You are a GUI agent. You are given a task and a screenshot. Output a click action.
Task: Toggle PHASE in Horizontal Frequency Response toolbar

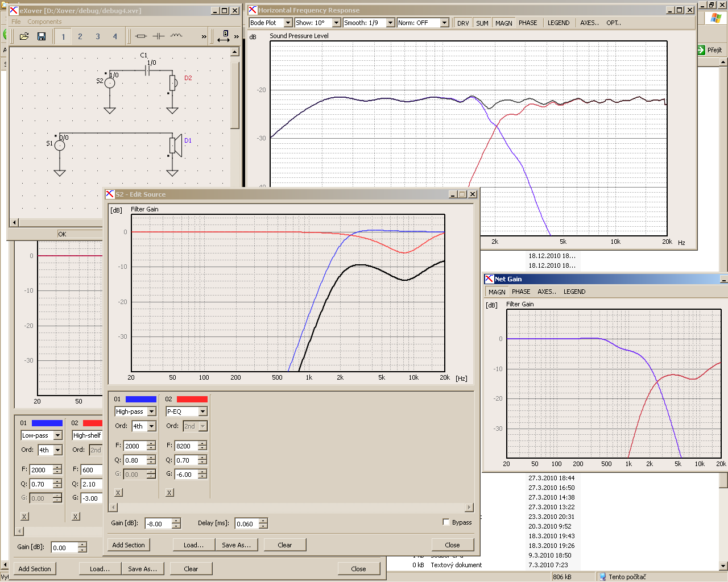[528, 23]
